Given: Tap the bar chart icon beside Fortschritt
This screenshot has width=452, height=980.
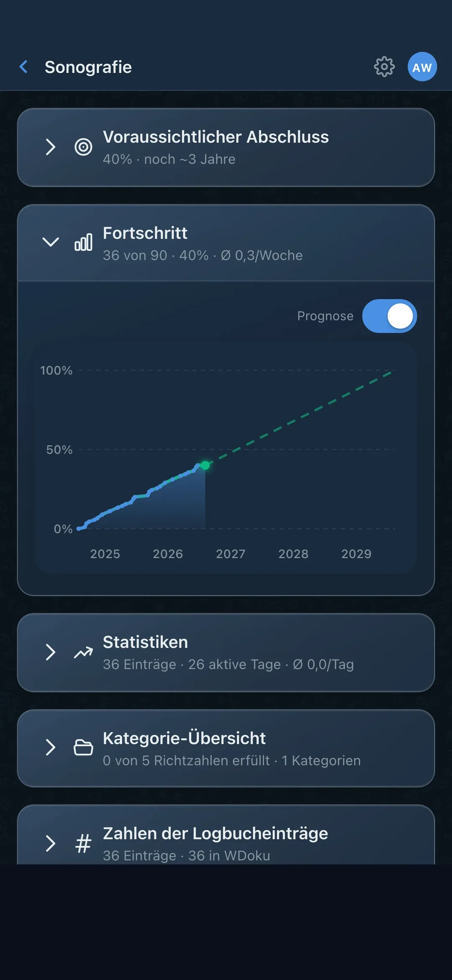Looking at the screenshot, I should coord(83,242).
